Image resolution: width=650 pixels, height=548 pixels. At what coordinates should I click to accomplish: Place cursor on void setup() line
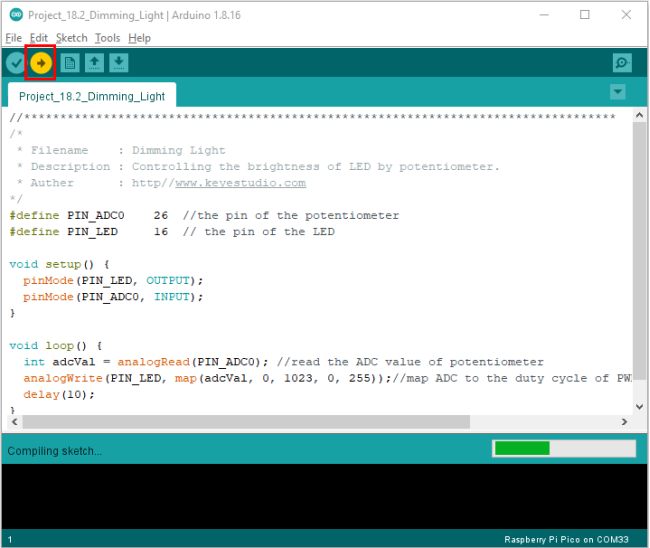[x=59, y=264]
